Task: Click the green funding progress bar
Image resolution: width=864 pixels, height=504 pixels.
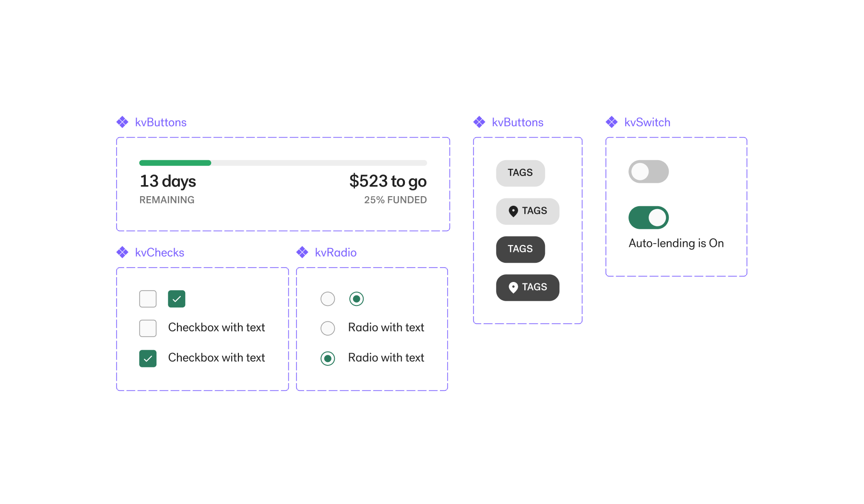Action: click(x=175, y=163)
